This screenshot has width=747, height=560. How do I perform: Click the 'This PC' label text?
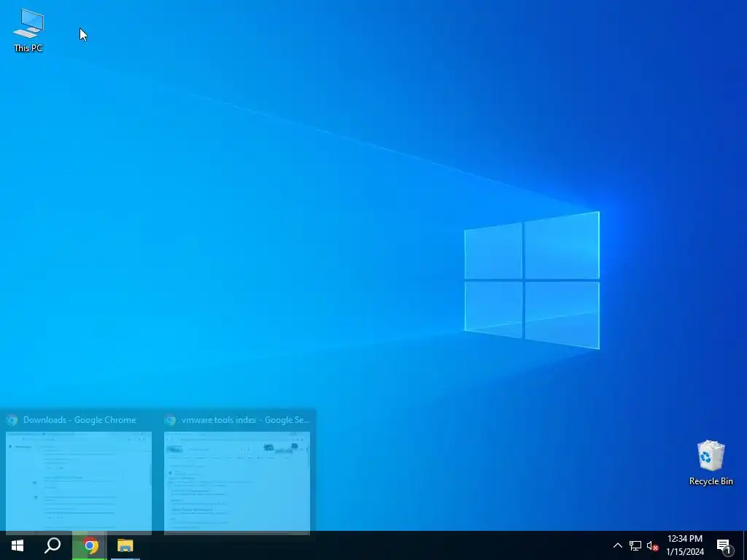[x=28, y=47]
